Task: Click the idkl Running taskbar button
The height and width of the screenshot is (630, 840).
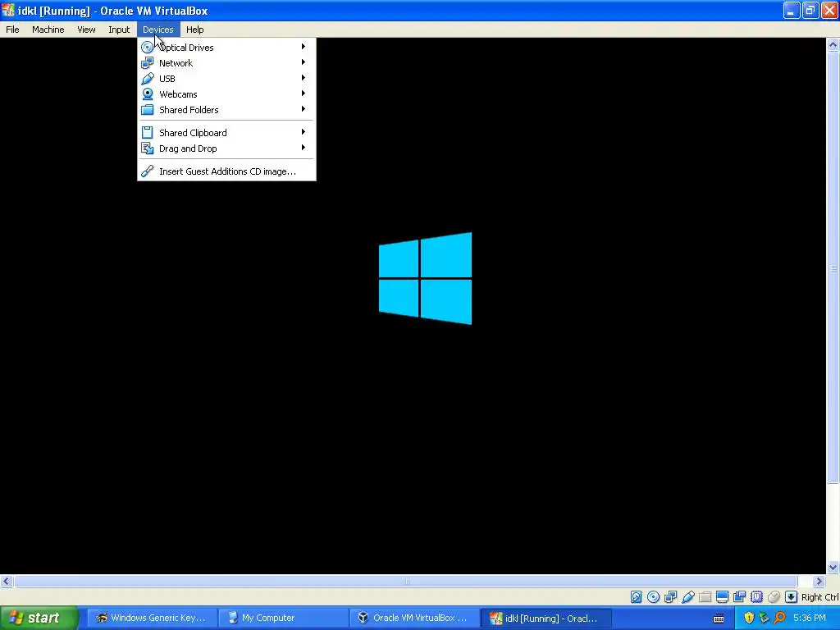Action: pyautogui.click(x=545, y=618)
